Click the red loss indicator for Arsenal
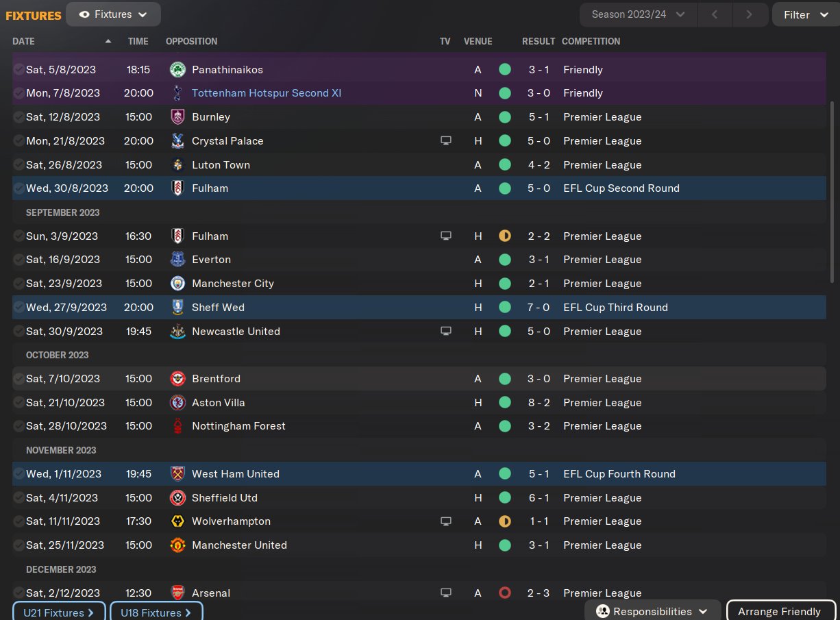The height and width of the screenshot is (620, 840). point(505,593)
